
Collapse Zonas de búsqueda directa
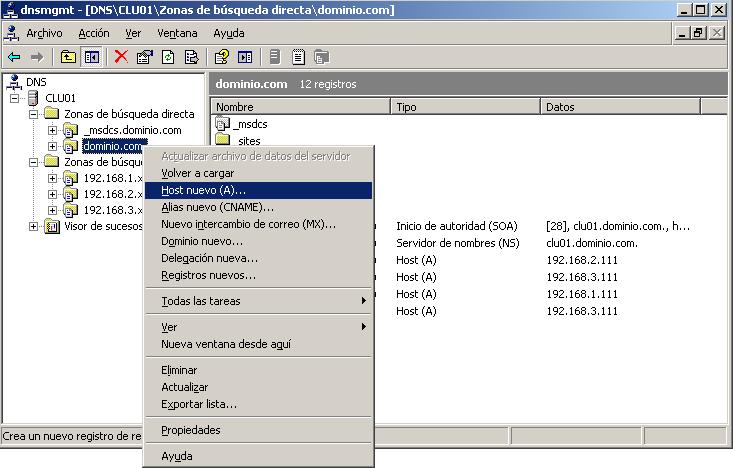point(34,114)
